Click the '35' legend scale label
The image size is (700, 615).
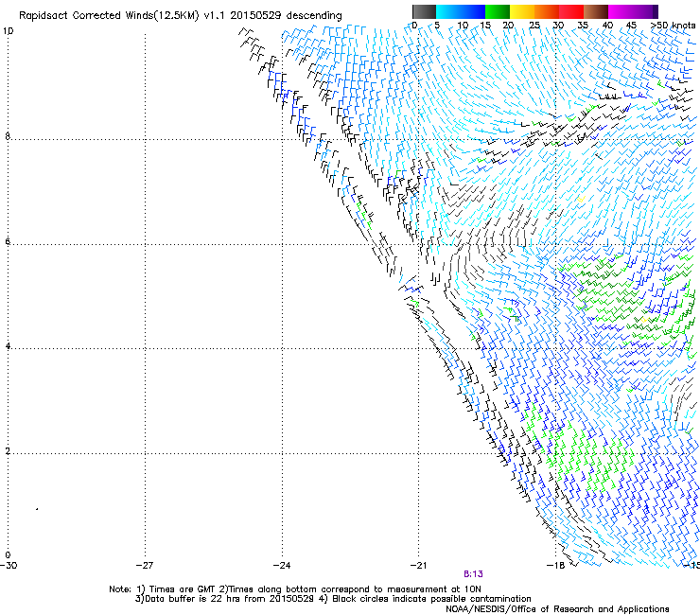tap(583, 26)
